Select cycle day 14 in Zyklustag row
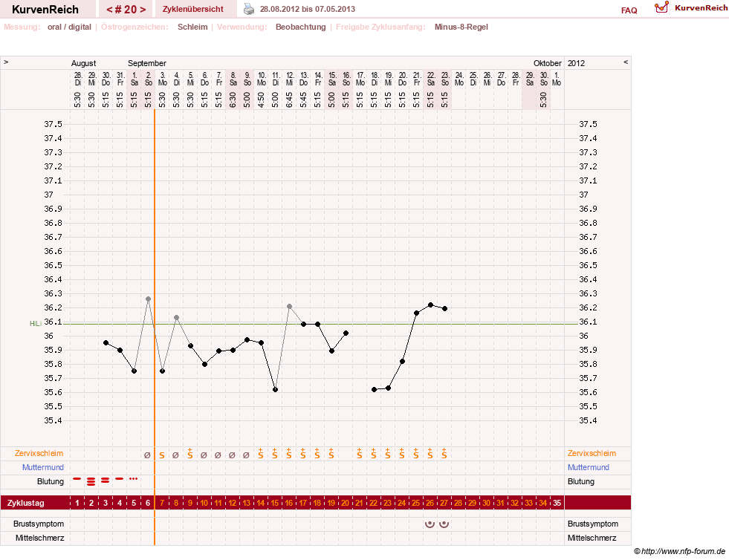 click(261, 503)
